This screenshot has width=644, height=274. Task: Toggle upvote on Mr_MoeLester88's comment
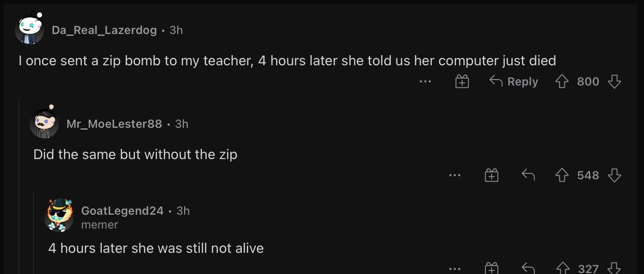pos(562,175)
